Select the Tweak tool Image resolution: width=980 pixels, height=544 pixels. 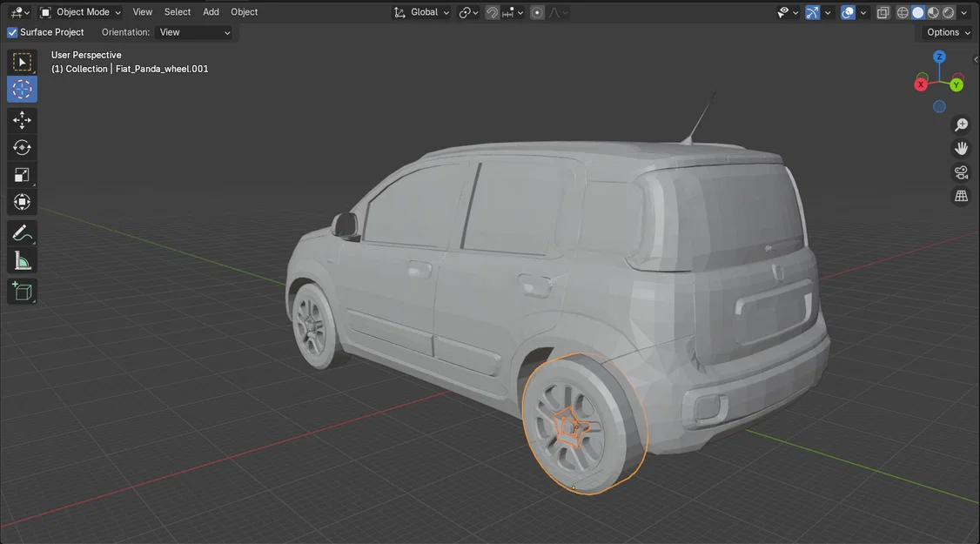(x=22, y=61)
